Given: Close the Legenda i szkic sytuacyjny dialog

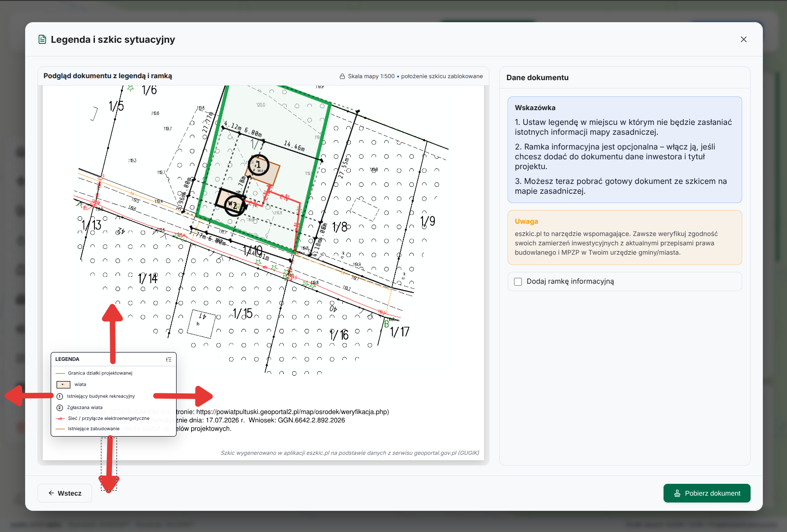Looking at the screenshot, I should 743,39.
